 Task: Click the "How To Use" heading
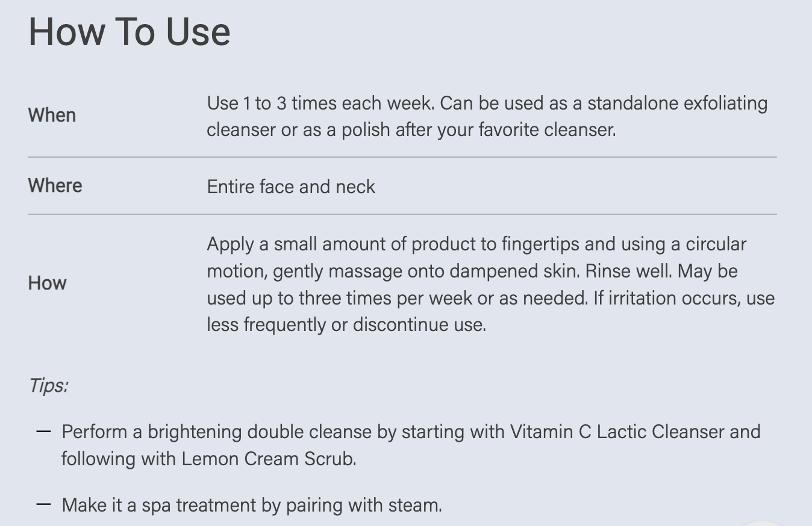[129, 32]
